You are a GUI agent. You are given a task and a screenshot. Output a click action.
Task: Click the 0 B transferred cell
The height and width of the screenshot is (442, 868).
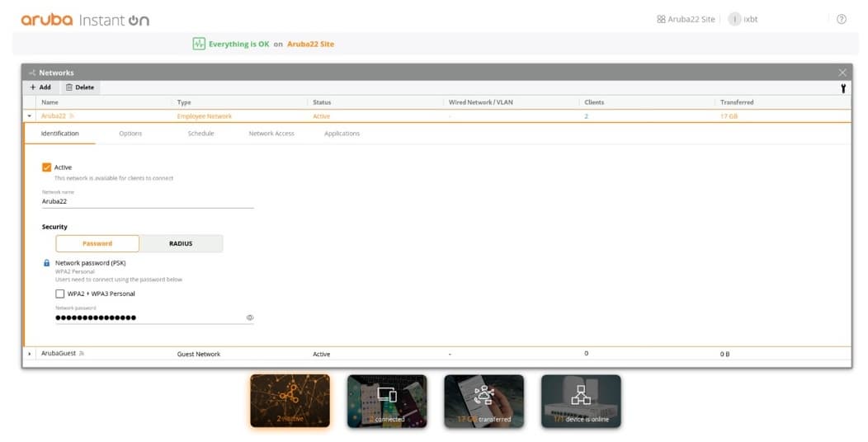point(724,354)
